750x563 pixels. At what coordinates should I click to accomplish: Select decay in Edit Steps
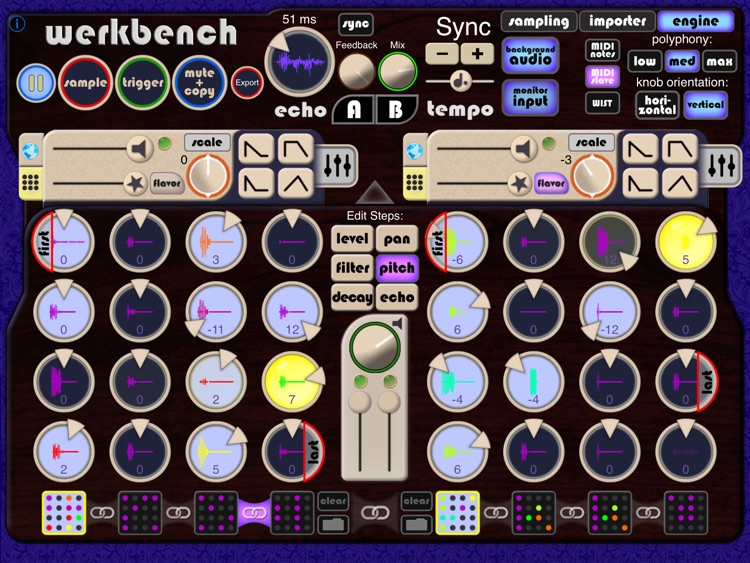(x=352, y=297)
